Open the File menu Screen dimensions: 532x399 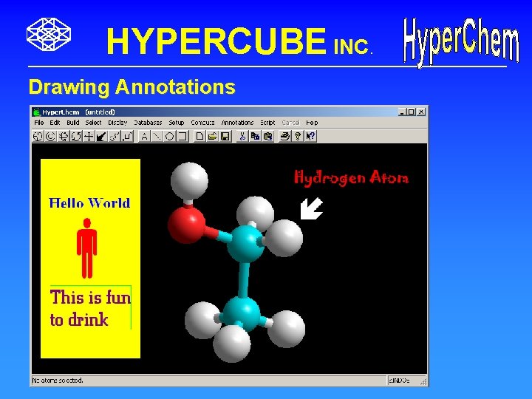click(x=39, y=123)
